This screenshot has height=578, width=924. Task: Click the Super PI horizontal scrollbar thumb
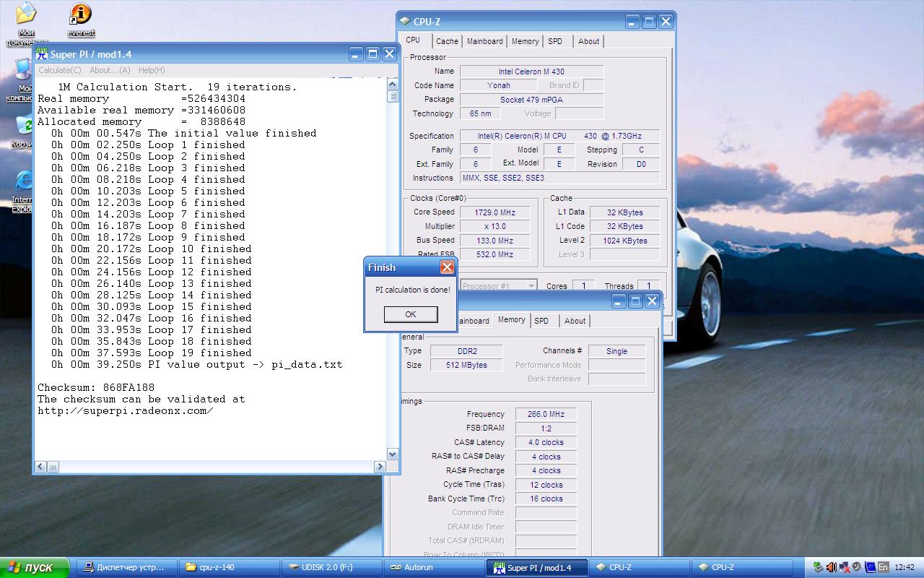pos(53,467)
